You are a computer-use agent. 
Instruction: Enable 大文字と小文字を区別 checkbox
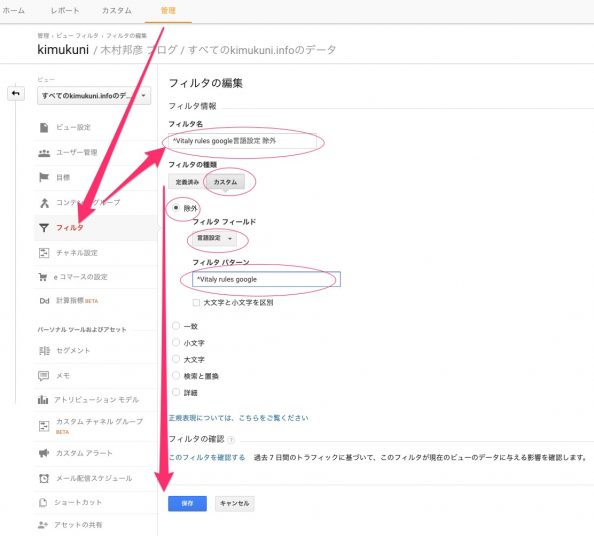tap(196, 302)
